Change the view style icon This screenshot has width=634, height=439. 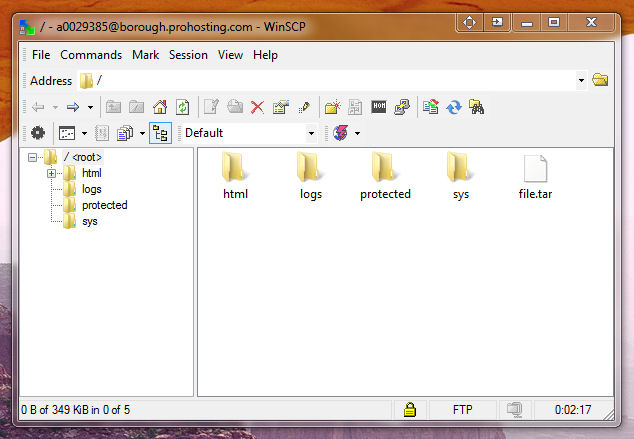pyautogui.click(x=67, y=133)
